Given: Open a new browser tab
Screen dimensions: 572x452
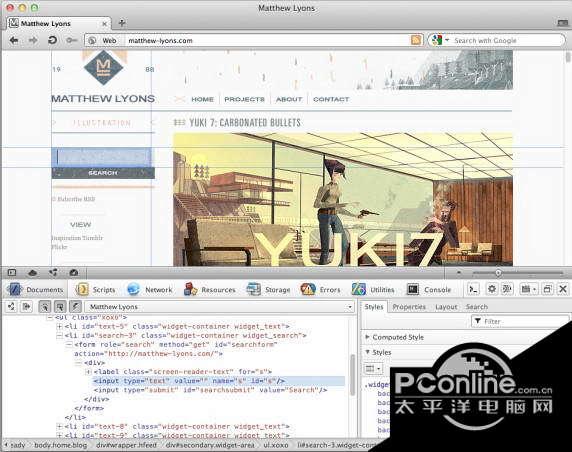Looking at the screenshot, I should [x=122, y=23].
